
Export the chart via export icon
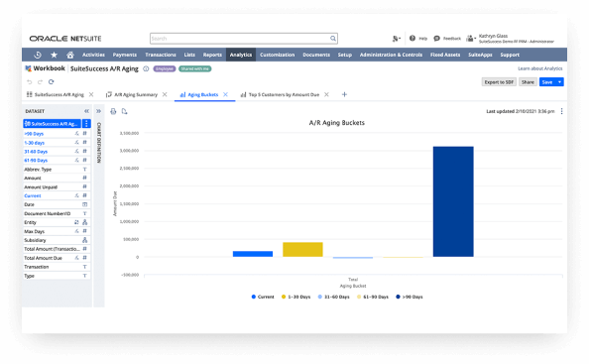click(124, 111)
